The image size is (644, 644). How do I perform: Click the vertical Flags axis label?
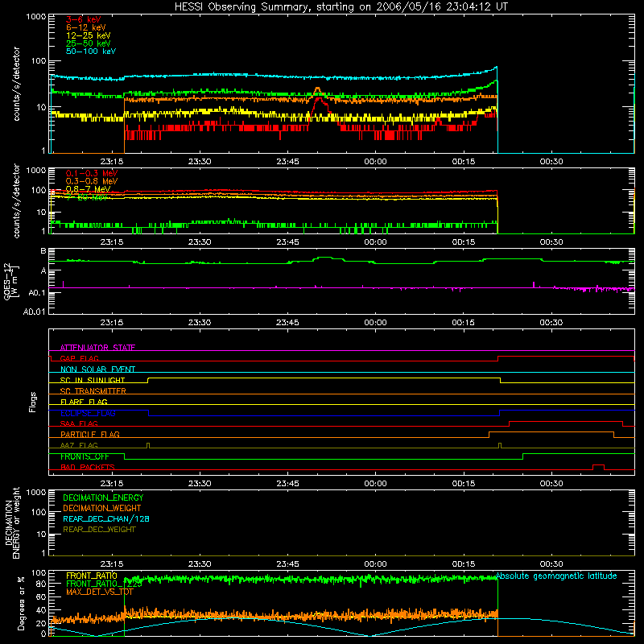pos(33,402)
